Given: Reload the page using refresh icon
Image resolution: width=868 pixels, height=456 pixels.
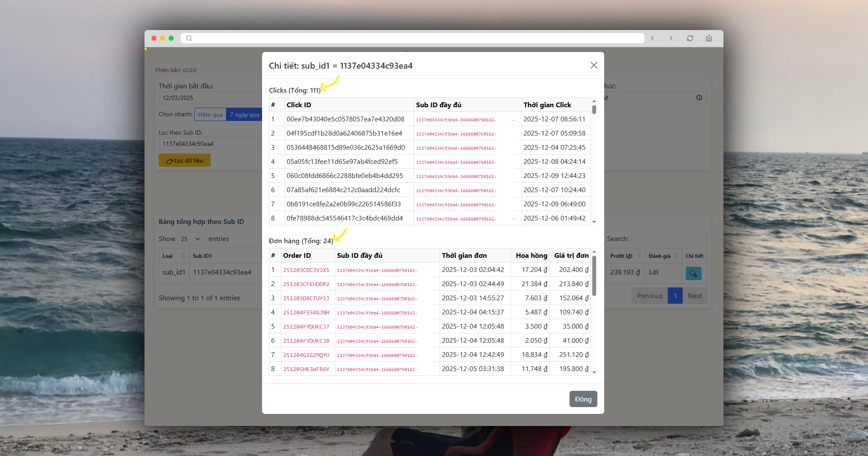Looking at the screenshot, I should coord(690,38).
